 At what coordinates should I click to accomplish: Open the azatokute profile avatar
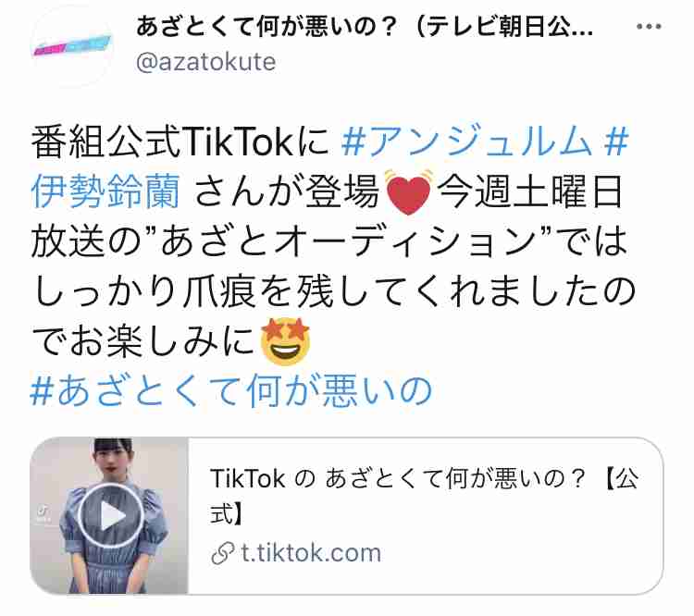(72, 46)
